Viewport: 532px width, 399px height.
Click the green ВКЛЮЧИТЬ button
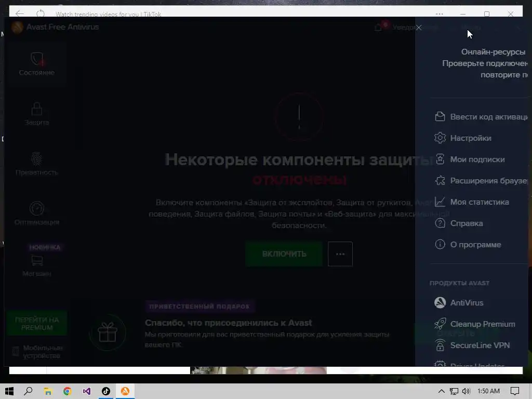click(284, 254)
